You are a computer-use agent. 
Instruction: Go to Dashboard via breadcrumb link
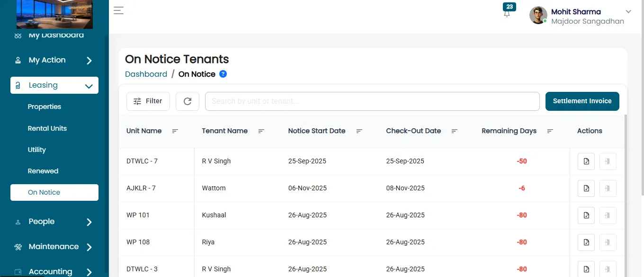coord(146,74)
